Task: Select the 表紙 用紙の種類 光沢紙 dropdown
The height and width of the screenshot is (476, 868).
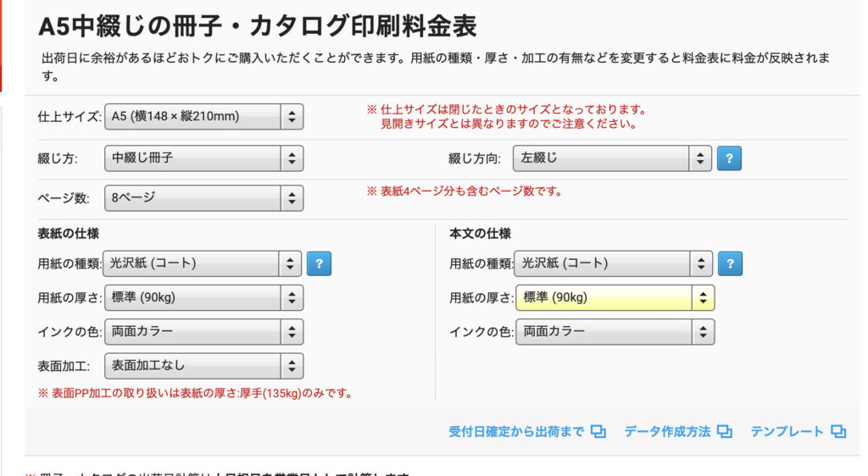Action: [203, 263]
